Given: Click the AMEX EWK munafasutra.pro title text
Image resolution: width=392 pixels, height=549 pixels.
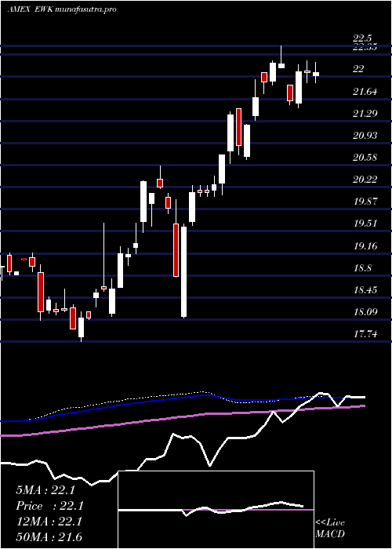Looking at the screenshot, I should pos(62,9).
